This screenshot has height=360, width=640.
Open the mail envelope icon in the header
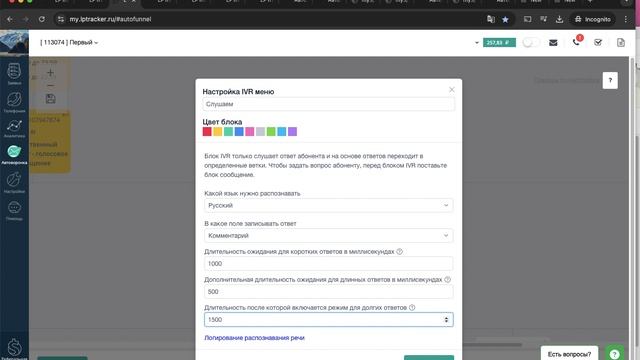[553, 42]
